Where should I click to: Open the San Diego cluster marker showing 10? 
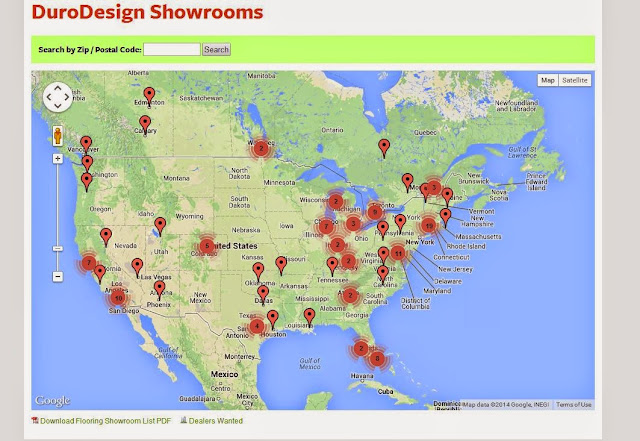tap(118, 298)
